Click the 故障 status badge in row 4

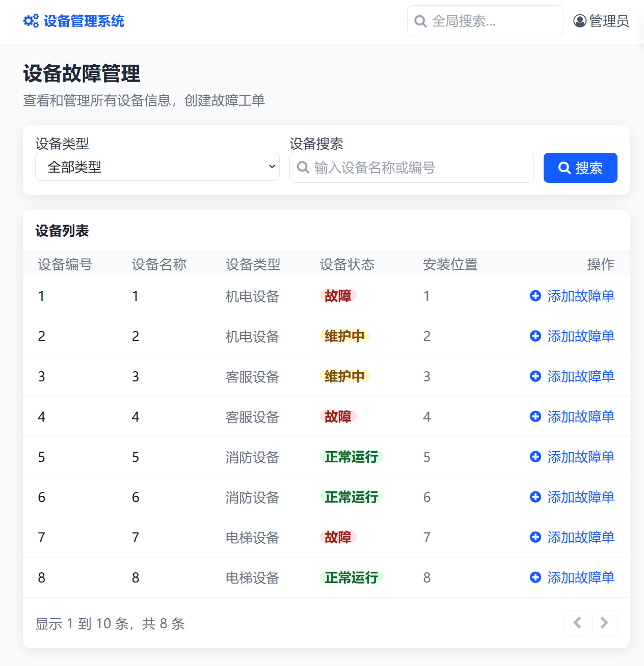(338, 417)
